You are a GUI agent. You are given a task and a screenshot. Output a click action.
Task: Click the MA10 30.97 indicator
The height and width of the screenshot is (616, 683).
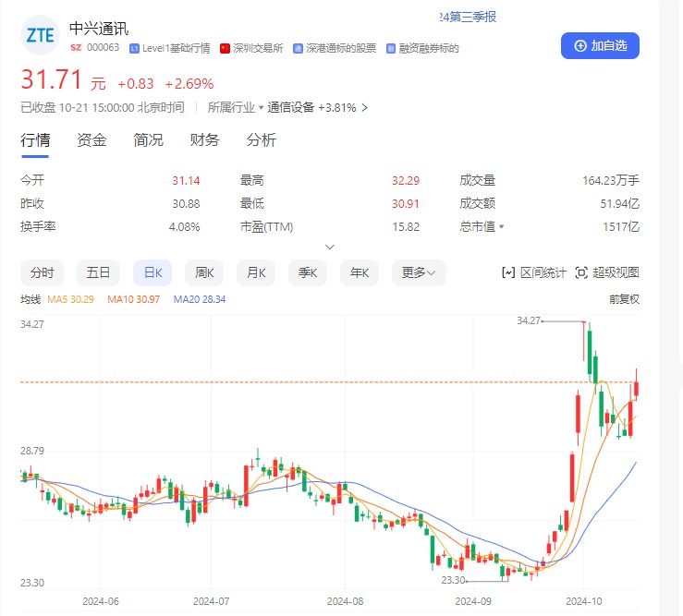click(134, 299)
